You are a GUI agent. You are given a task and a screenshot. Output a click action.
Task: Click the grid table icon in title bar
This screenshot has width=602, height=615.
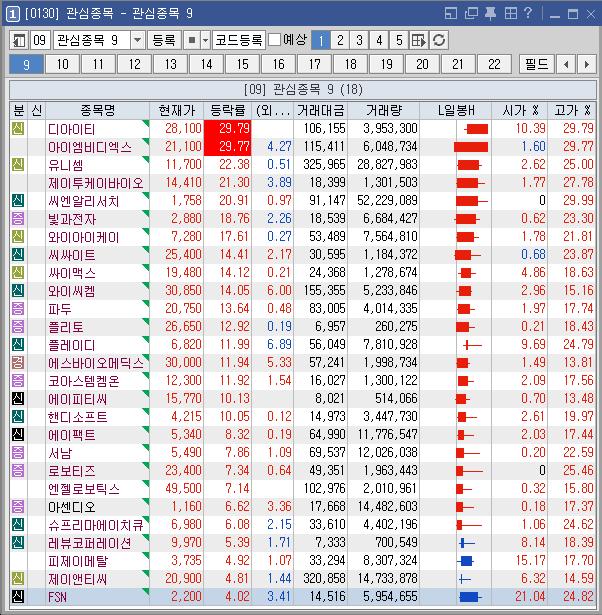[510, 14]
